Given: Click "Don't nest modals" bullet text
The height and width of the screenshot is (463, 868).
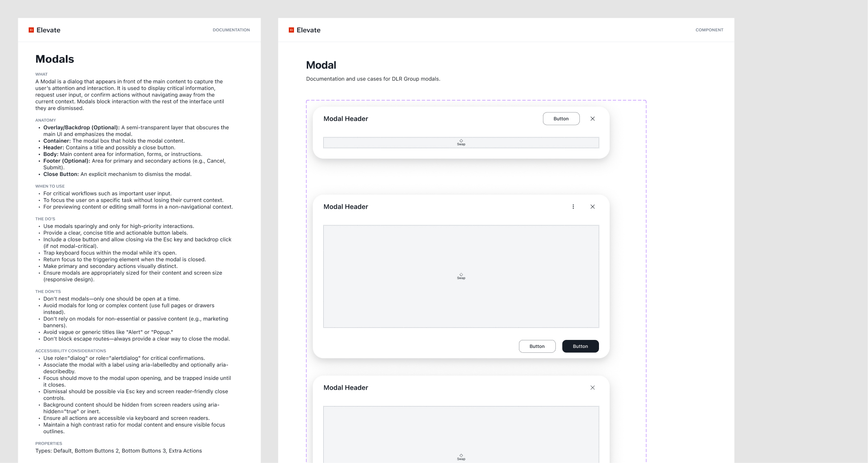Looking at the screenshot, I should 112,299.
